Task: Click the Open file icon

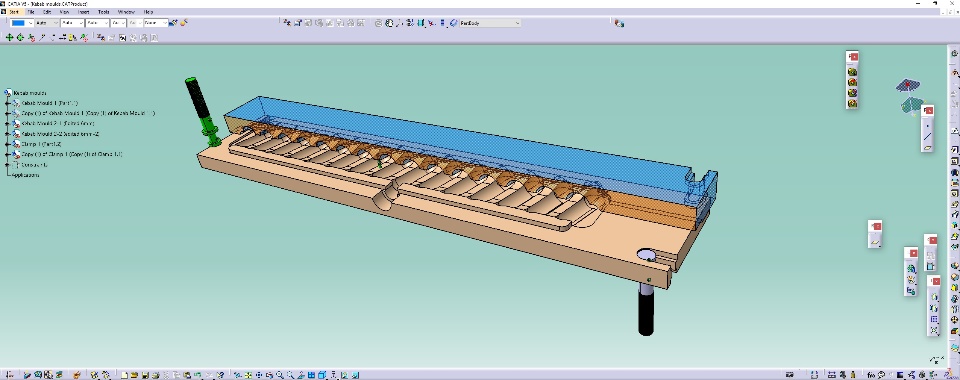Action: coord(134,375)
